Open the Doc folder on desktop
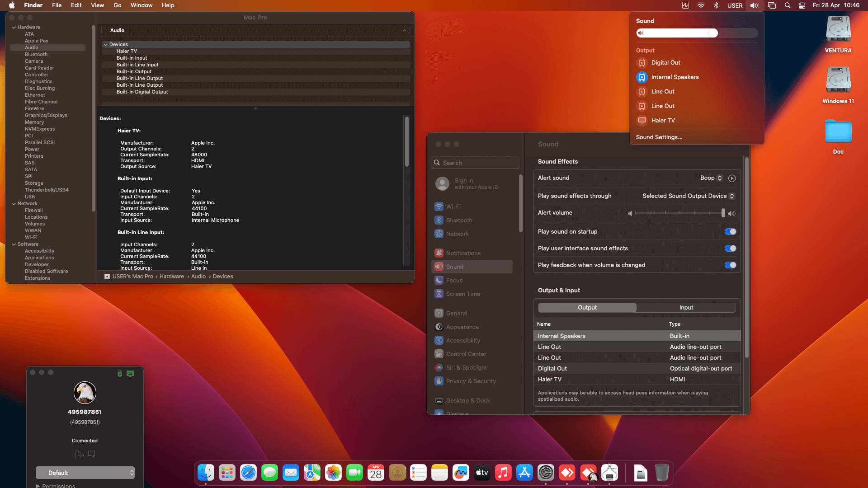This screenshot has width=868, height=488. 838,136
